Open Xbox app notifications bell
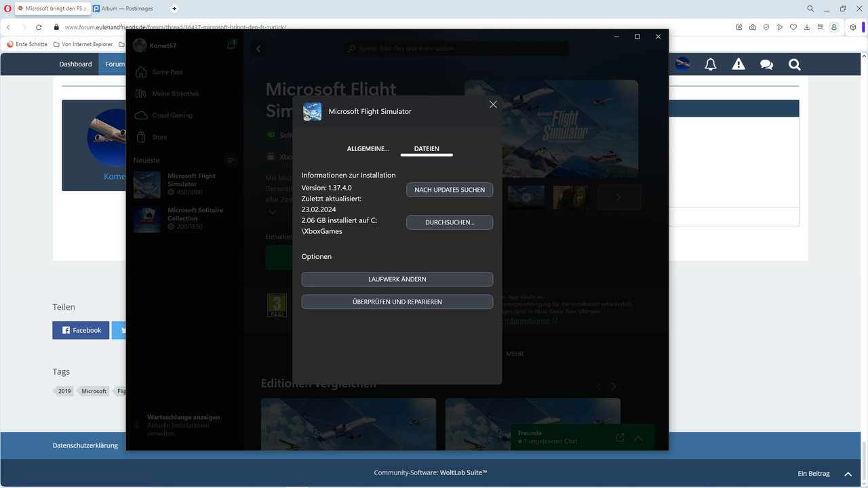Screen dimensions: 868x488 click(231, 45)
